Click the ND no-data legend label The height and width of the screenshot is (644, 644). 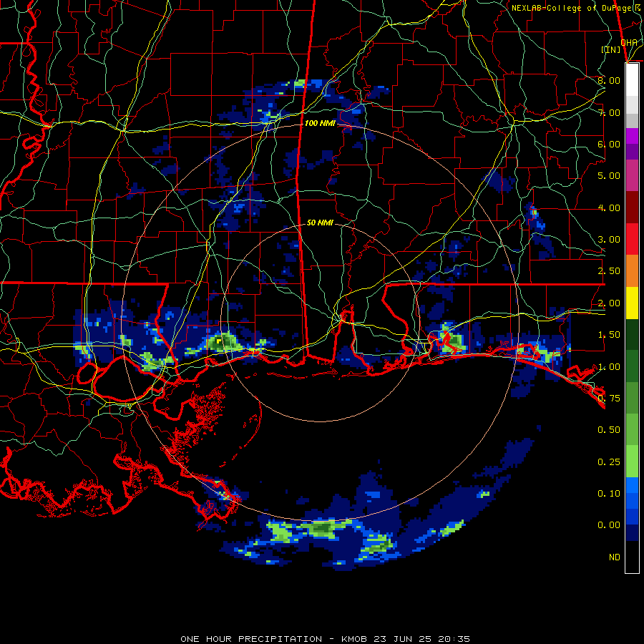[x=615, y=557]
